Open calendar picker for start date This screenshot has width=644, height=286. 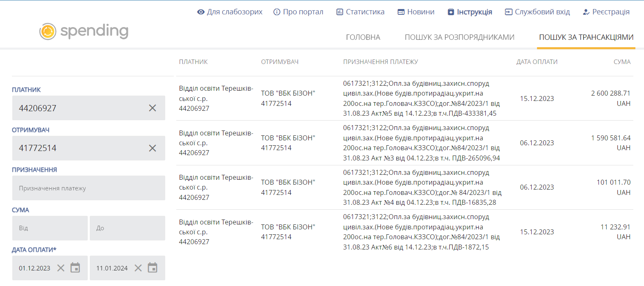(75, 268)
